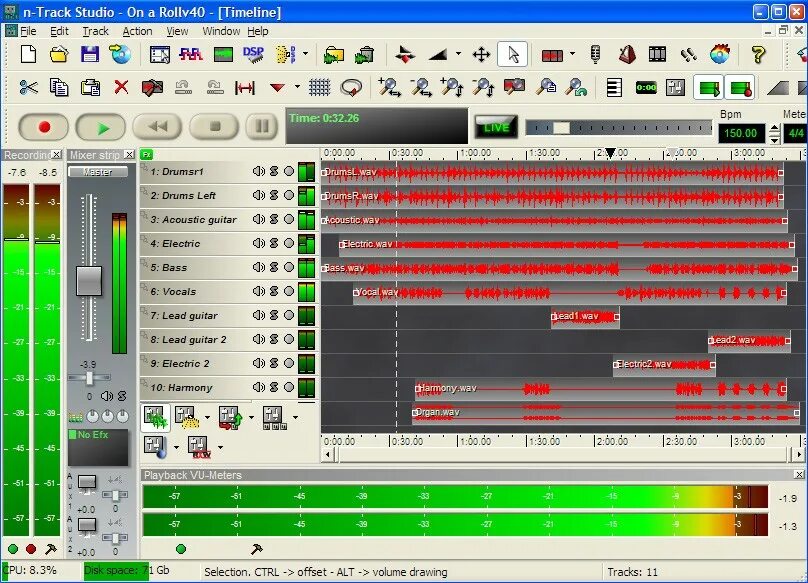Open the piano roll keyboard icon
Viewport: 808px width, 583px height.
614,88
